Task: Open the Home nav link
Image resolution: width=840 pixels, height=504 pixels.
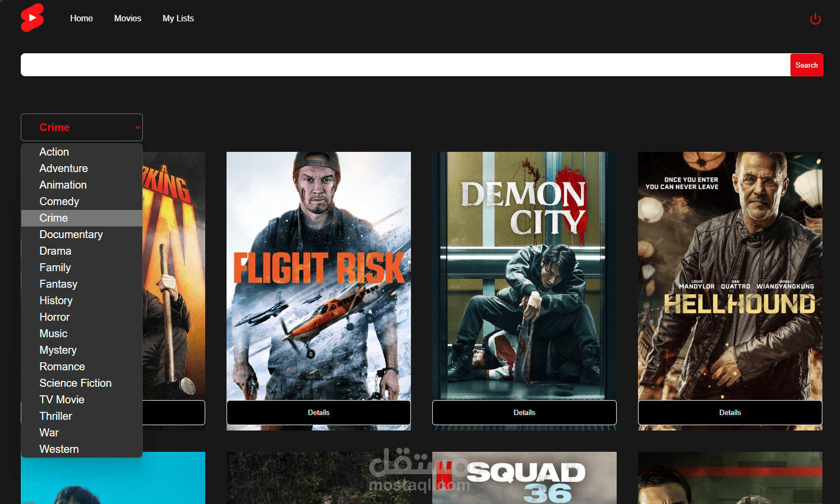Action: (x=82, y=18)
